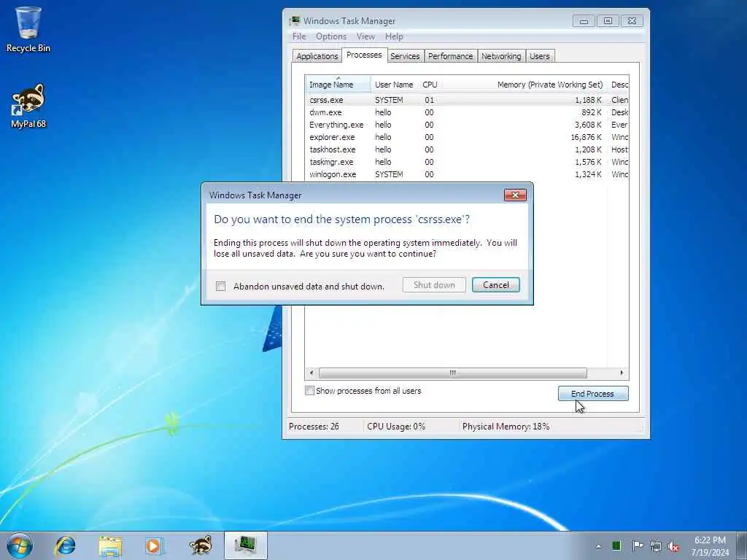The width and height of the screenshot is (747, 560).
Task: Check Abandon unsaved data and shut down
Action: coord(220,286)
